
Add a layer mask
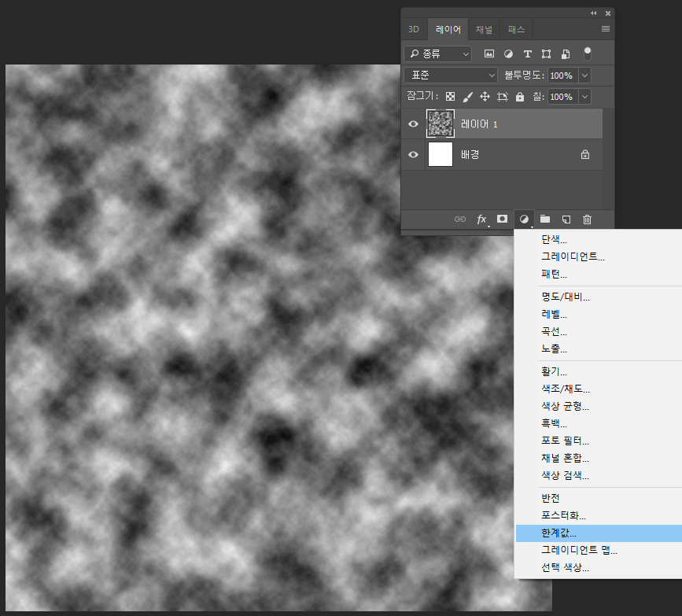(x=503, y=219)
